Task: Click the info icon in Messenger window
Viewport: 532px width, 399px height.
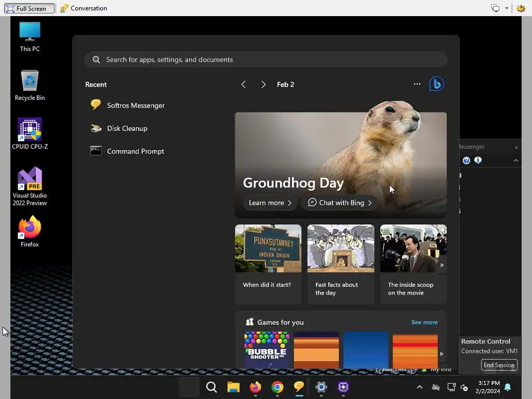Action: tap(478, 160)
